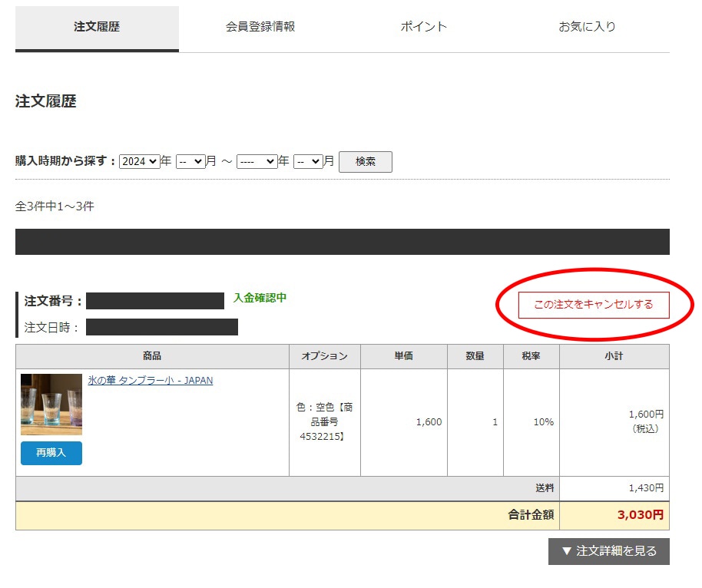
Task: Open the end year dropdown
Action: (257, 162)
